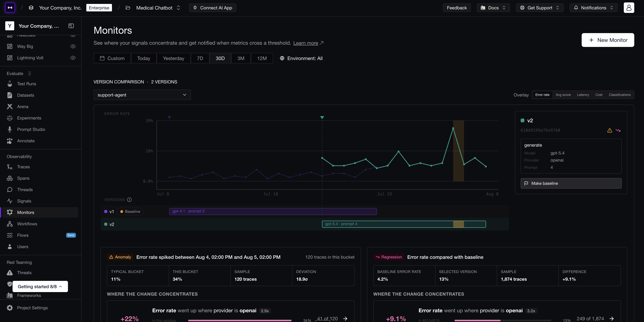The width and height of the screenshot is (644, 322).
Task: Click the v2 gpt-5.4 prompt 4 version bar
Action: pyautogui.click(x=404, y=224)
